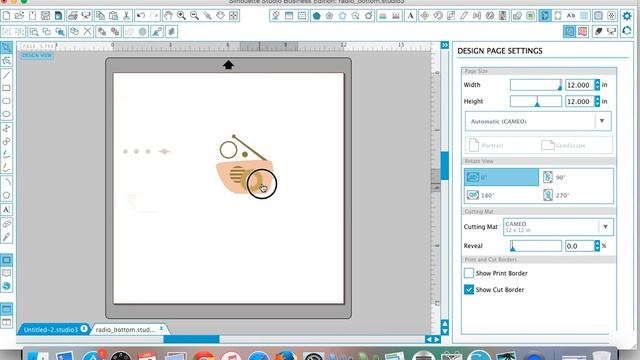Enable Show Print Border checkbox
This screenshot has height=360, width=640.
point(469,273)
